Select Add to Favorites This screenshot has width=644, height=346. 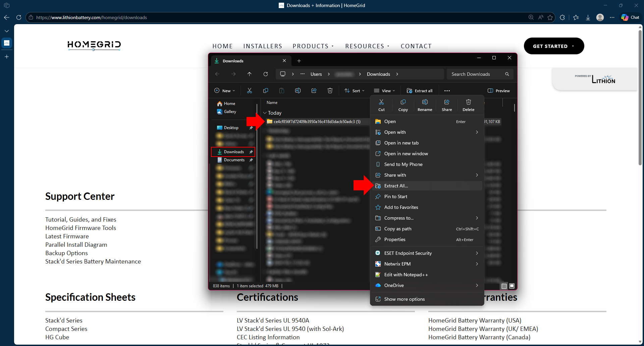(427, 207)
